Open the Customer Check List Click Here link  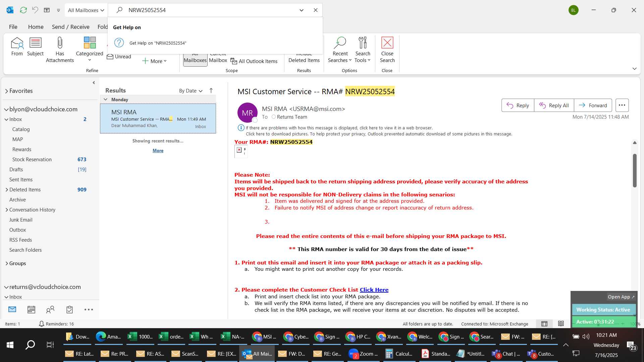pos(374,290)
